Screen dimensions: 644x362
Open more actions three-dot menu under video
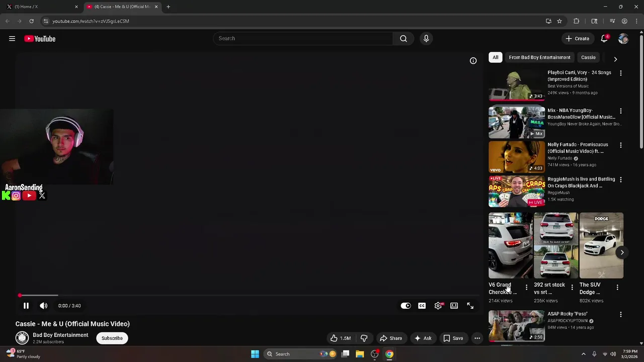pyautogui.click(x=477, y=338)
